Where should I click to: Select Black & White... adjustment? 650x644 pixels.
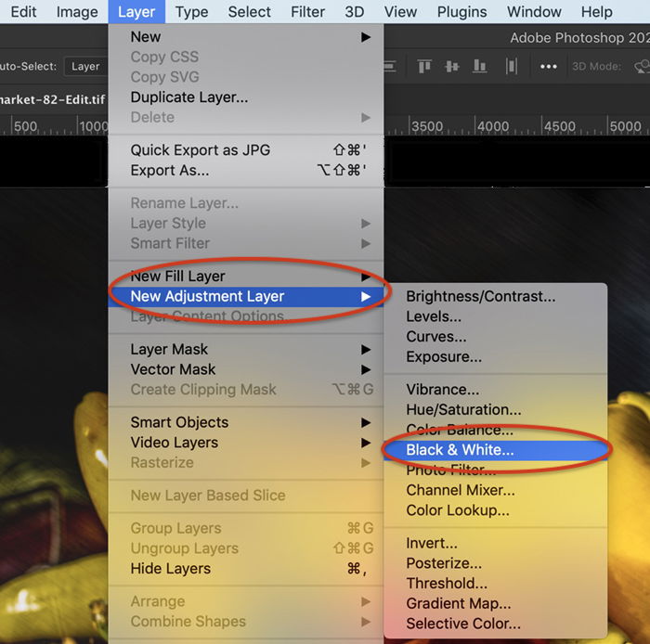click(495, 450)
